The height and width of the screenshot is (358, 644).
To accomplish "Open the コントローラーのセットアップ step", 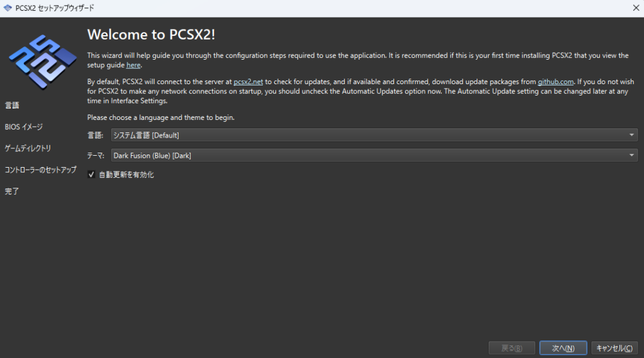I will (41, 170).
